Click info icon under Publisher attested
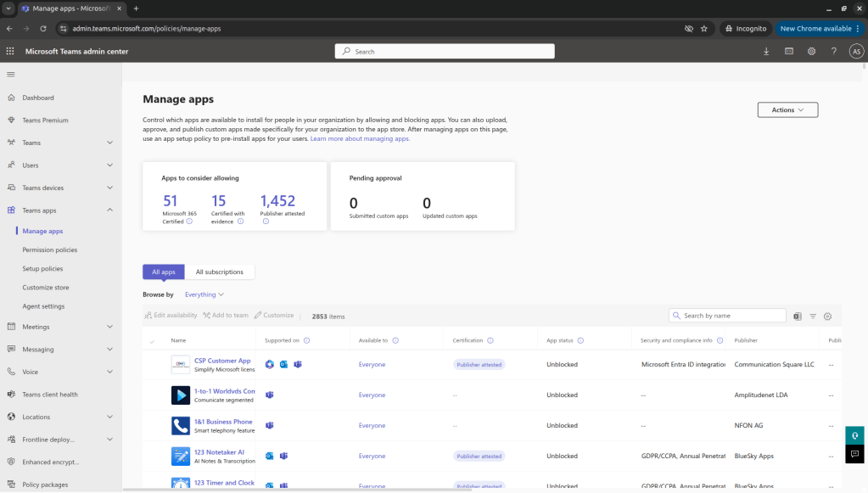868x493 pixels. [x=266, y=221]
